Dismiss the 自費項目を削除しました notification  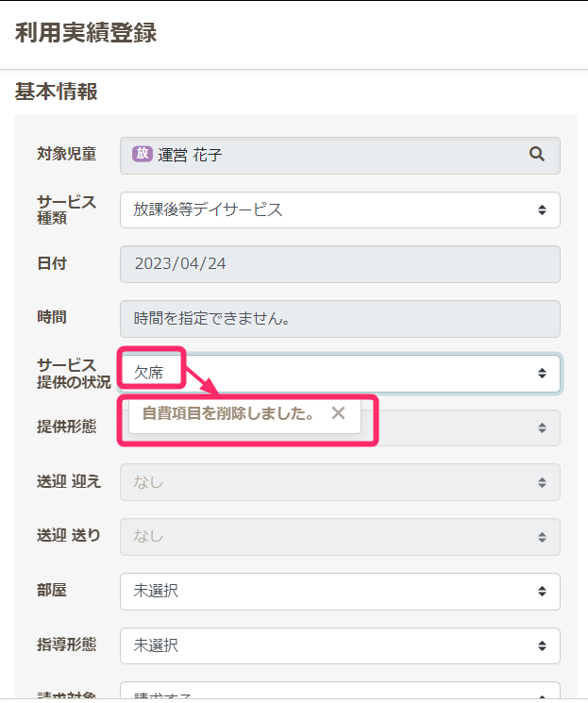tap(339, 413)
